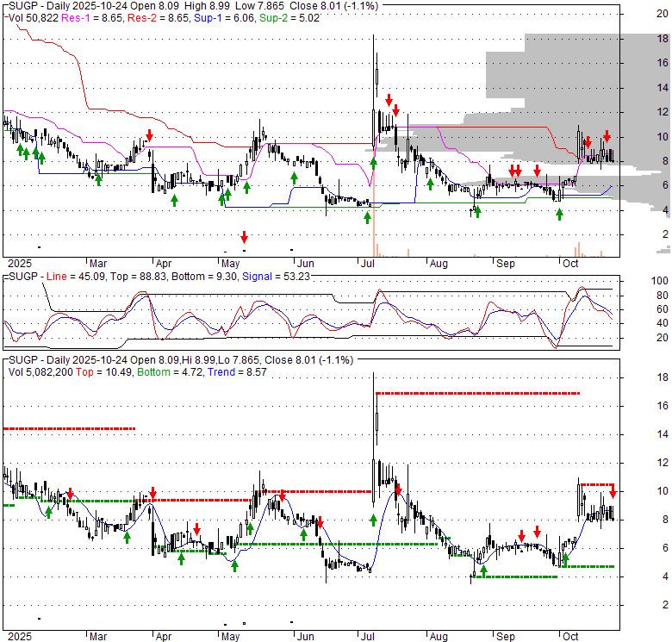The image size is (672, 642).
Task: Click the rightmost red arrow in top price chart
Action: tap(607, 136)
